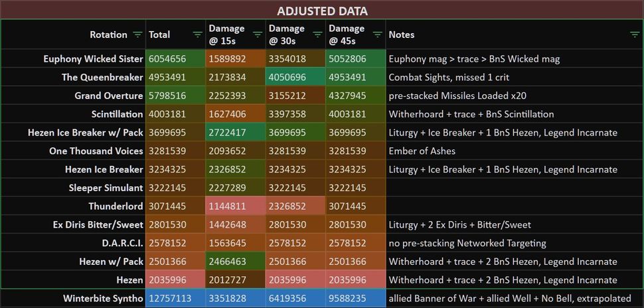Select Winterbite Syntho blue total 12757113
Image resolution: width=644 pixels, height=308 pixels.
coord(176,298)
